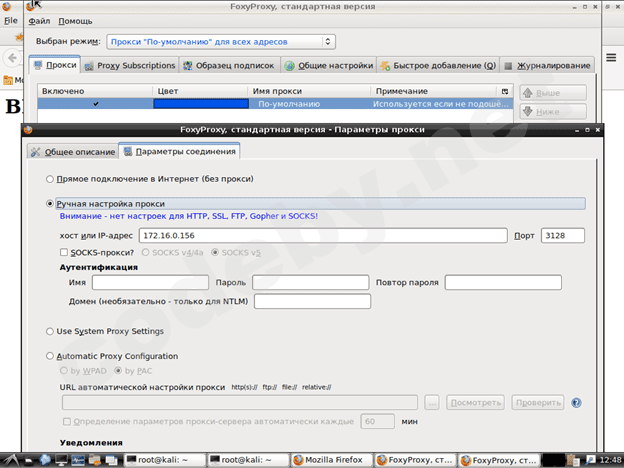Click the Проверить button

coord(538,403)
